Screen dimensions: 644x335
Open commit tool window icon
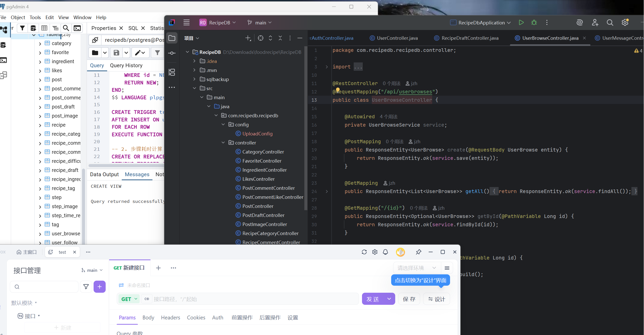click(x=172, y=53)
